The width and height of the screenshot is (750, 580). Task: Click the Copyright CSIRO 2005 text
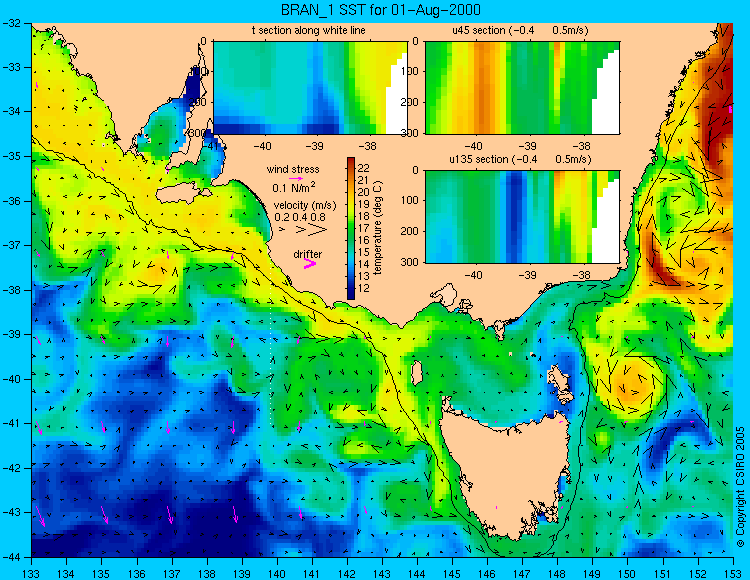tap(740, 487)
